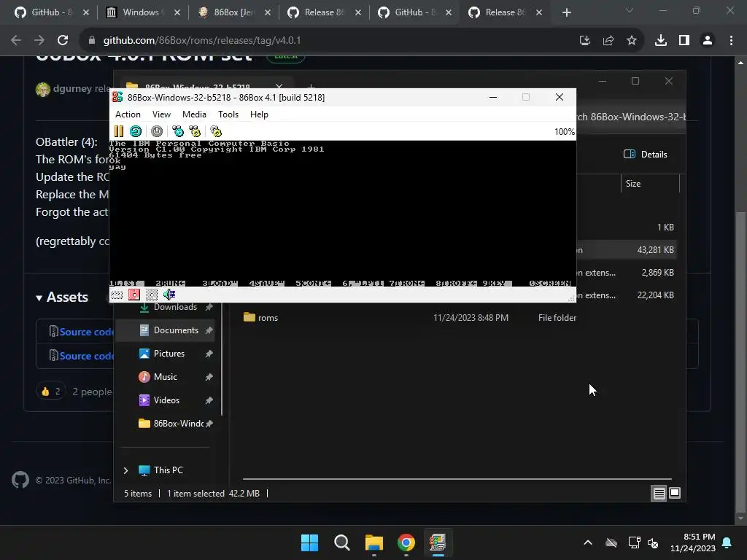The height and width of the screenshot is (560, 747).
Task: Click the 22,204 KB file size cell
Action: click(655, 295)
